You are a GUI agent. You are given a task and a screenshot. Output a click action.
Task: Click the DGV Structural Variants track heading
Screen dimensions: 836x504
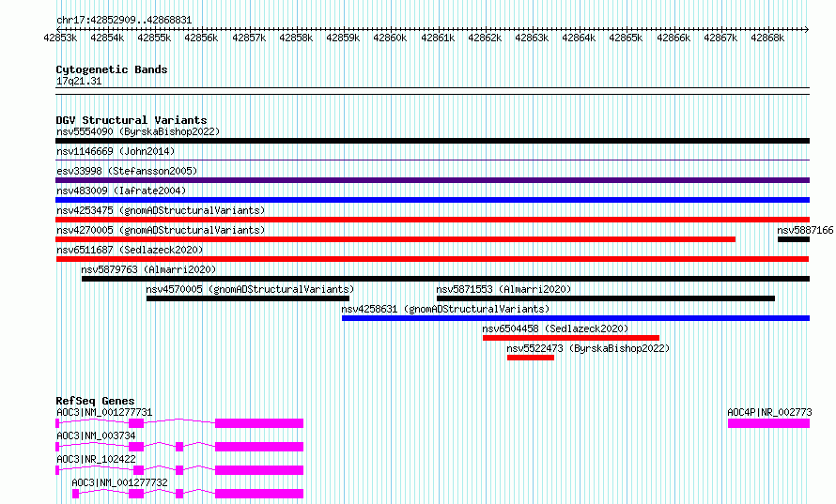pos(132,120)
